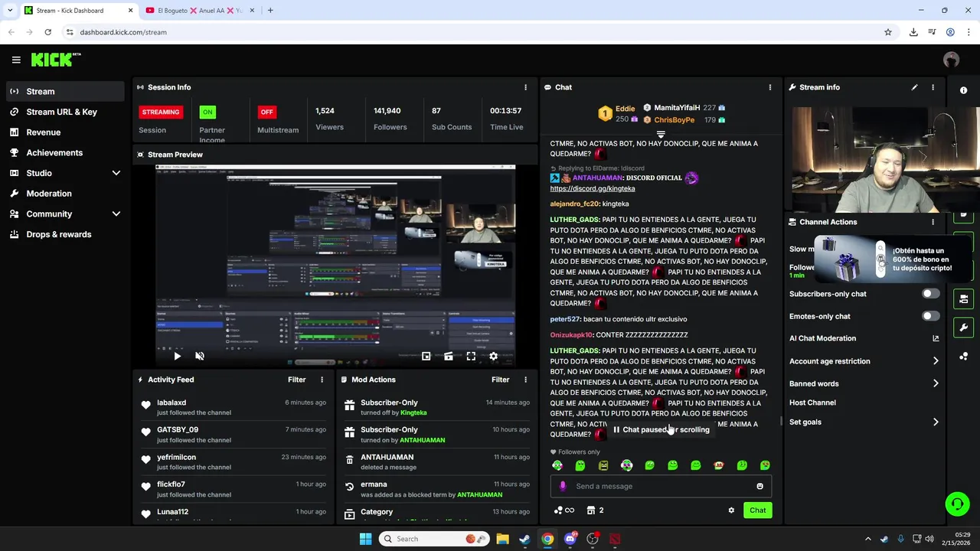This screenshot has height=551, width=980.
Task: Click username LUTHER_GADS in first full message
Action: (x=574, y=220)
